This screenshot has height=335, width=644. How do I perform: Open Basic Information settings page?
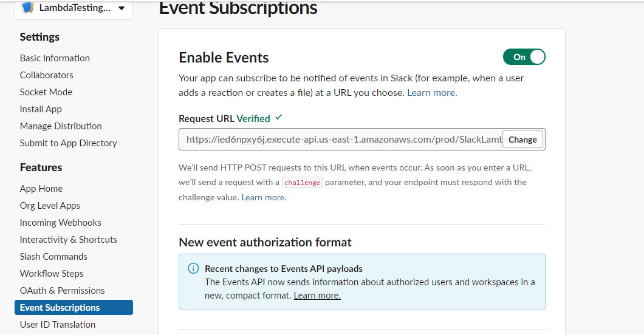point(55,58)
